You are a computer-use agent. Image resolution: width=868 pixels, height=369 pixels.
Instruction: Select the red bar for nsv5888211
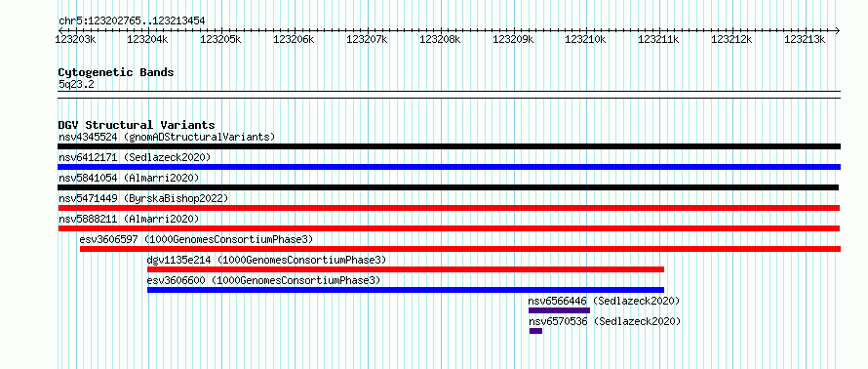(x=449, y=228)
